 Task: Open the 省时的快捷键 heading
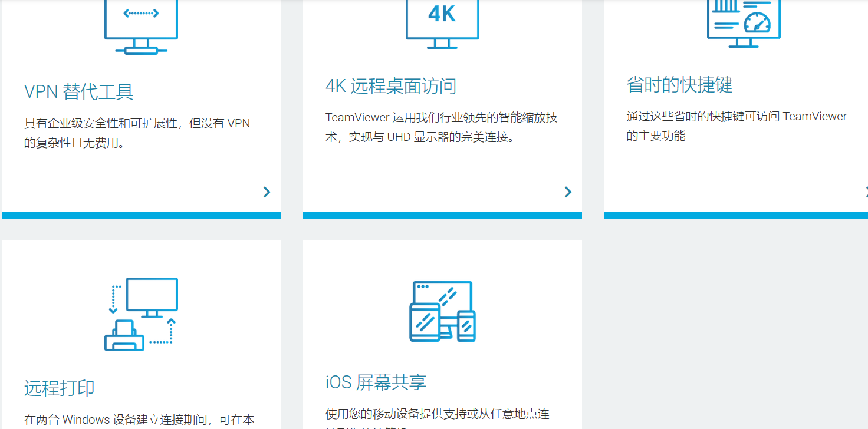click(x=679, y=85)
